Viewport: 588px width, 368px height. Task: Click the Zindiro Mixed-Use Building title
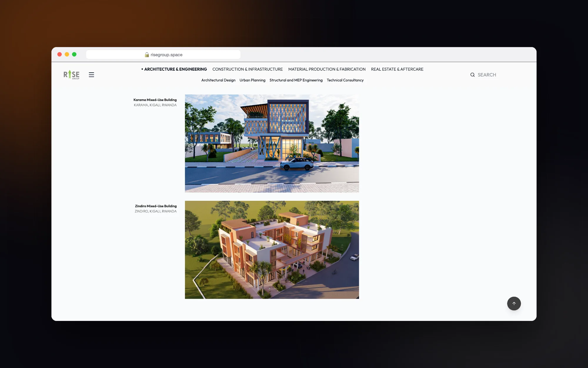tap(156, 206)
